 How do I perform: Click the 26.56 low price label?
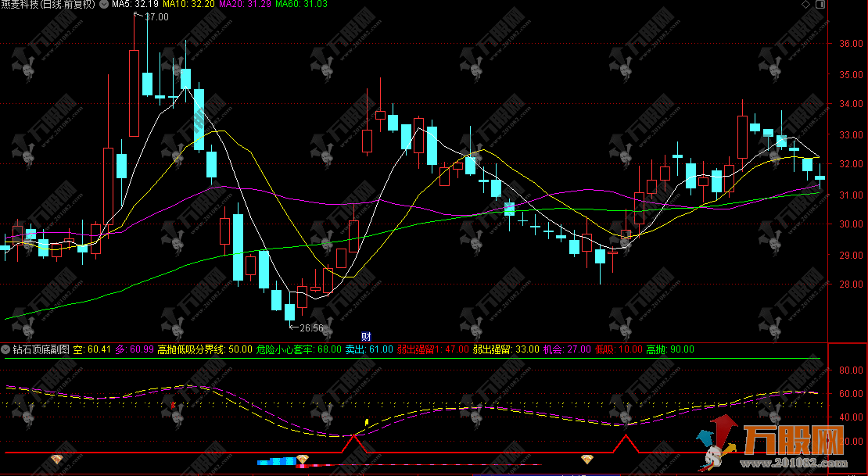tap(311, 328)
